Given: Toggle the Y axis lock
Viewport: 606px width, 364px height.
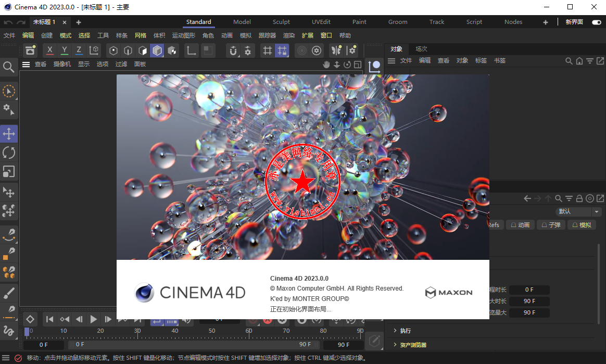Looking at the screenshot, I should point(64,50).
